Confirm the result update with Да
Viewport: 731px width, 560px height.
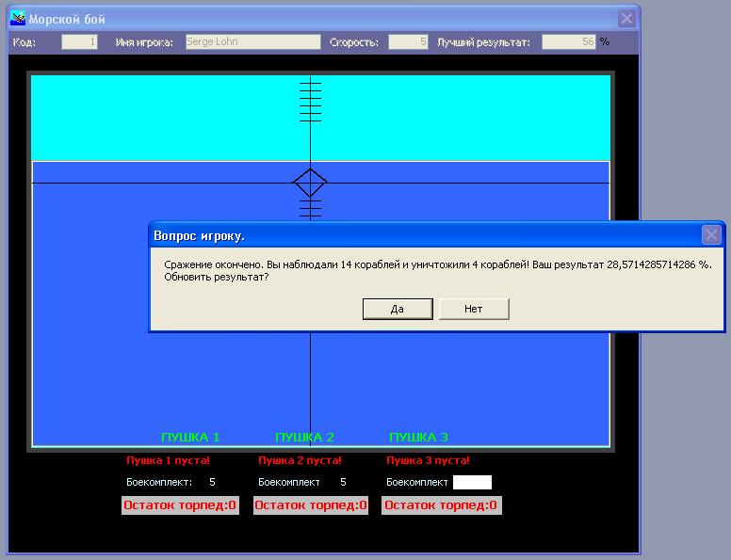coord(398,309)
